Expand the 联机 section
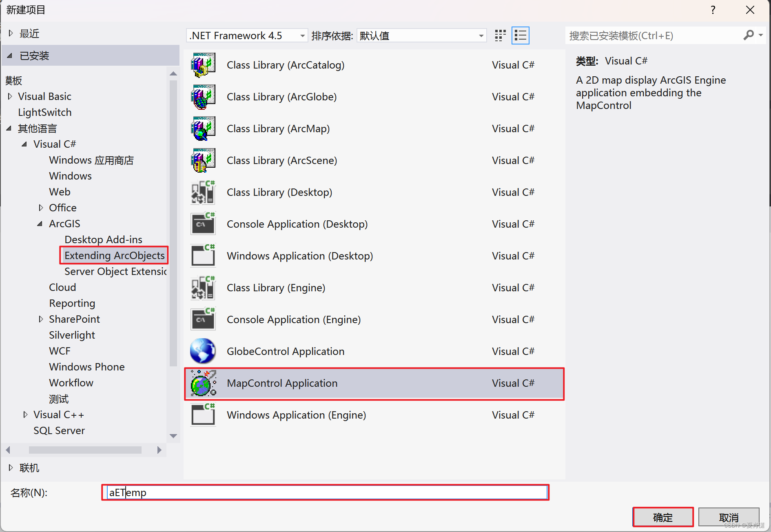The width and height of the screenshot is (771, 532). pyautogui.click(x=11, y=468)
